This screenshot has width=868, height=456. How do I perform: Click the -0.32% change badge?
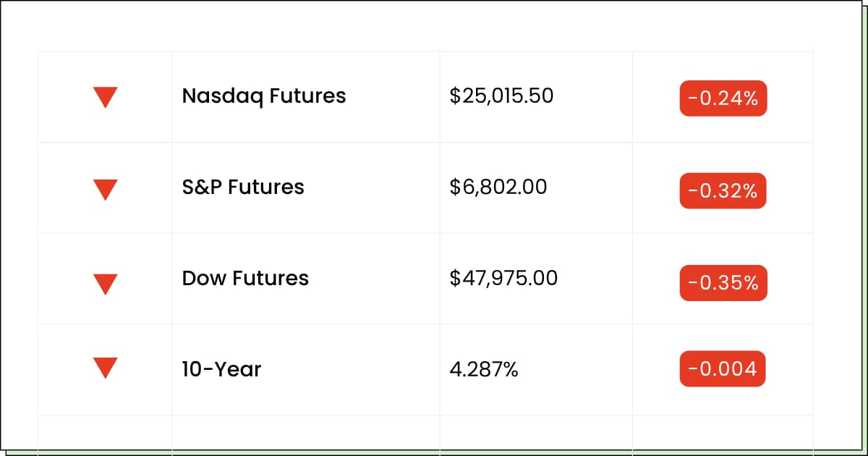click(723, 190)
